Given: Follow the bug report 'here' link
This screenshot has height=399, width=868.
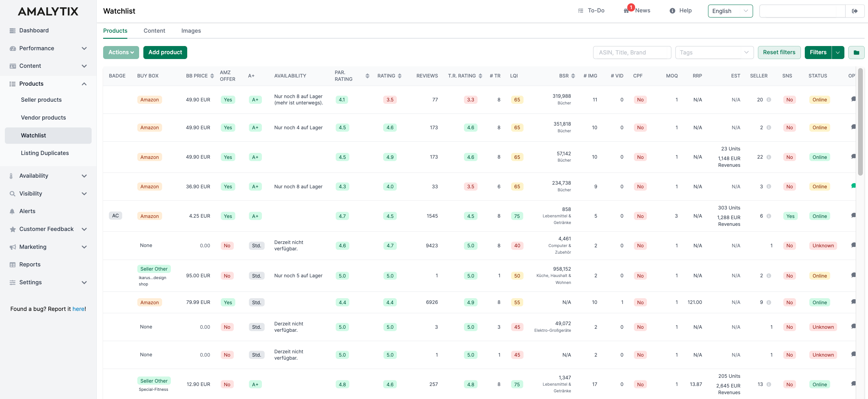Looking at the screenshot, I should (79, 309).
